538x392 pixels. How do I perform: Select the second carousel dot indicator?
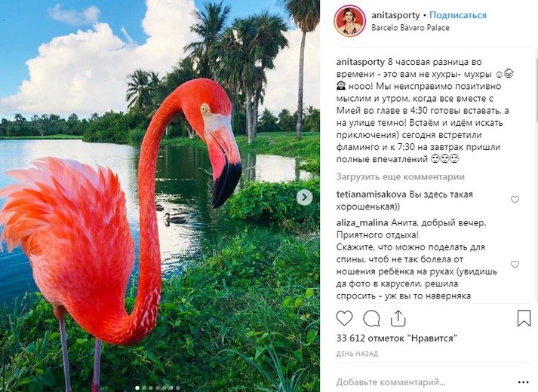point(144,388)
